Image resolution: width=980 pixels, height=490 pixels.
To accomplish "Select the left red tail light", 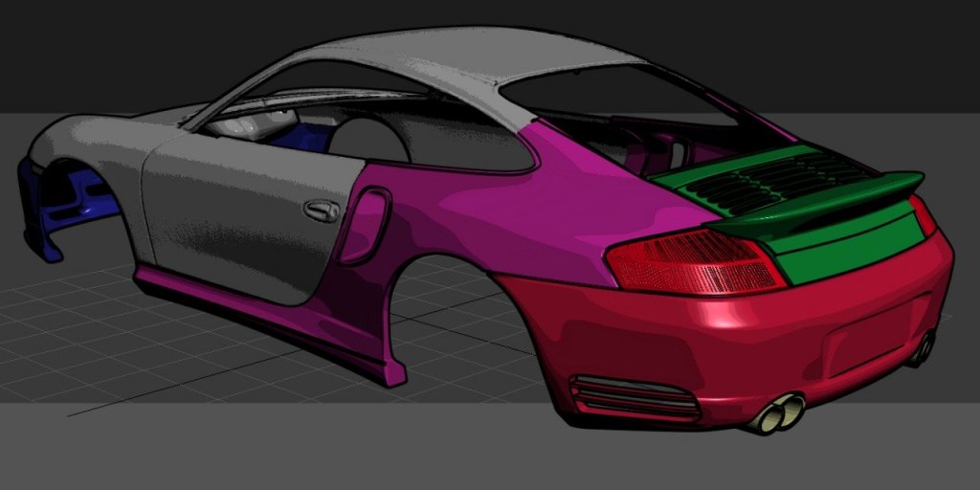I will click(694, 260).
